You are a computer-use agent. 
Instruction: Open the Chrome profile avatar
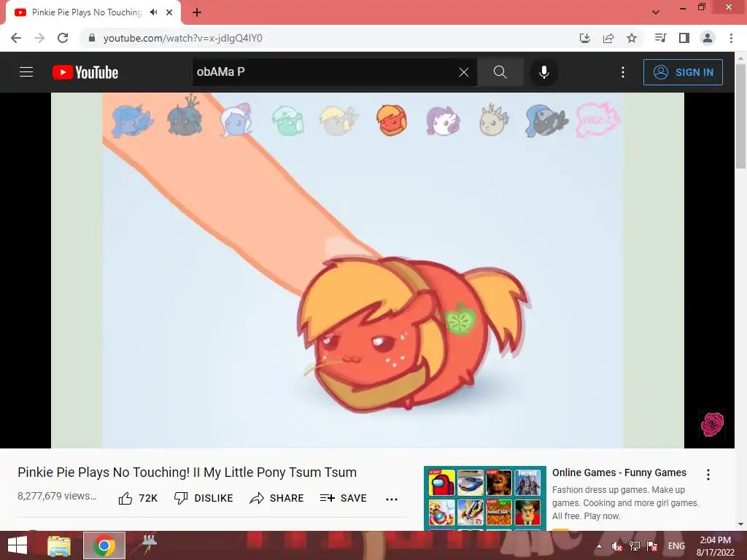[x=708, y=38]
